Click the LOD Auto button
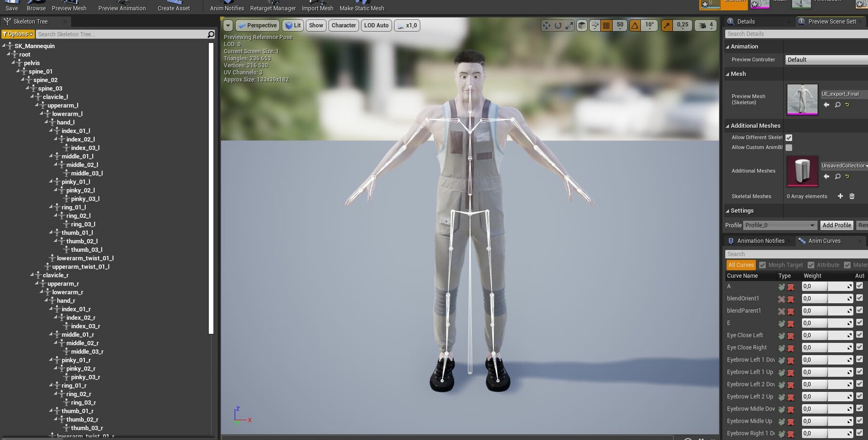The image size is (868, 440). (376, 25)
